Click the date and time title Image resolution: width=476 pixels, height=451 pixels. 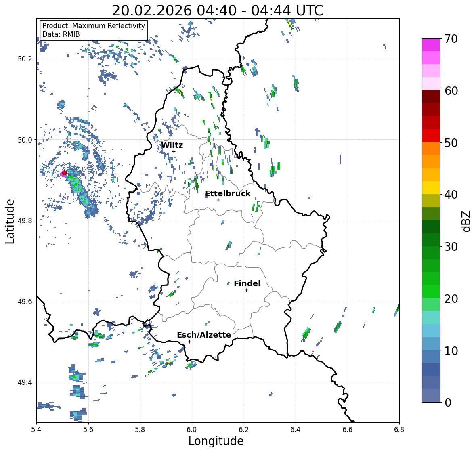click(x=218, y=10)
